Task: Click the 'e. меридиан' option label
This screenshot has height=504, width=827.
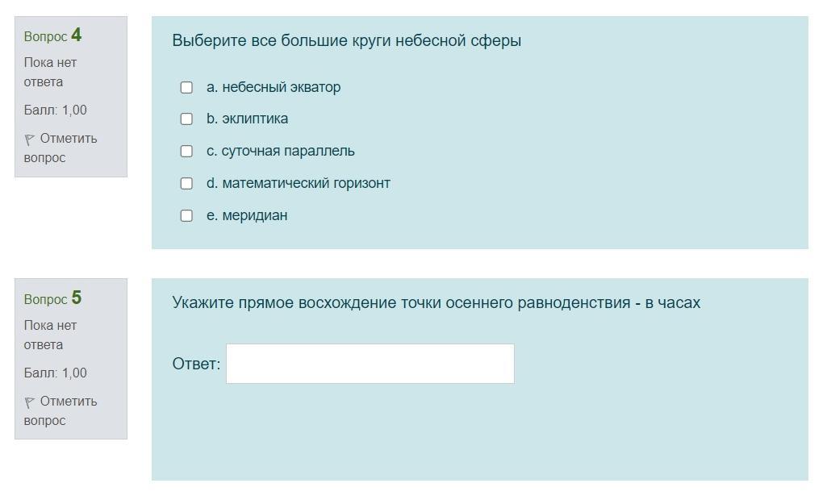Action: pos(247,216)
